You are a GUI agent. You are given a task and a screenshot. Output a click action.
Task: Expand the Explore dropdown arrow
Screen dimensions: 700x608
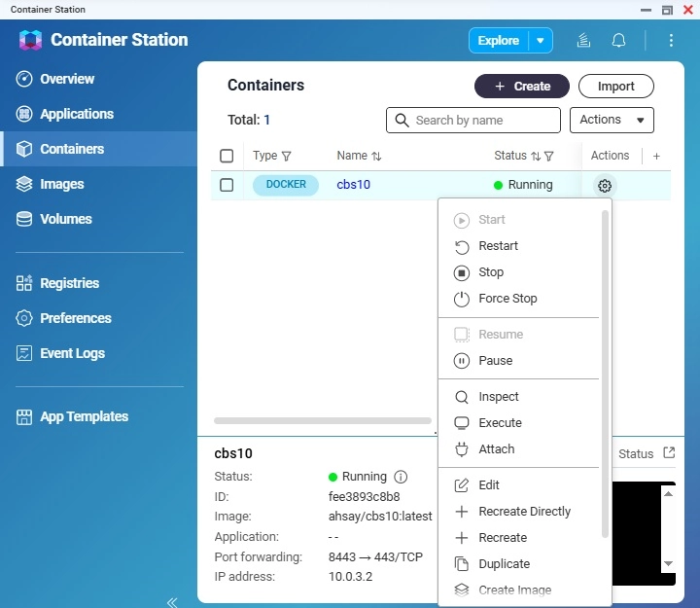click(x=541, y=41)
